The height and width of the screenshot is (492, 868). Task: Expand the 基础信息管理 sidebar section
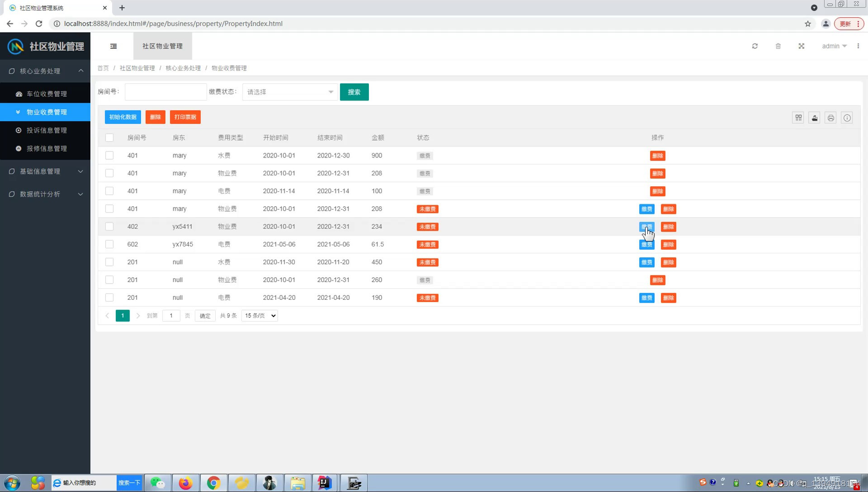45,171
